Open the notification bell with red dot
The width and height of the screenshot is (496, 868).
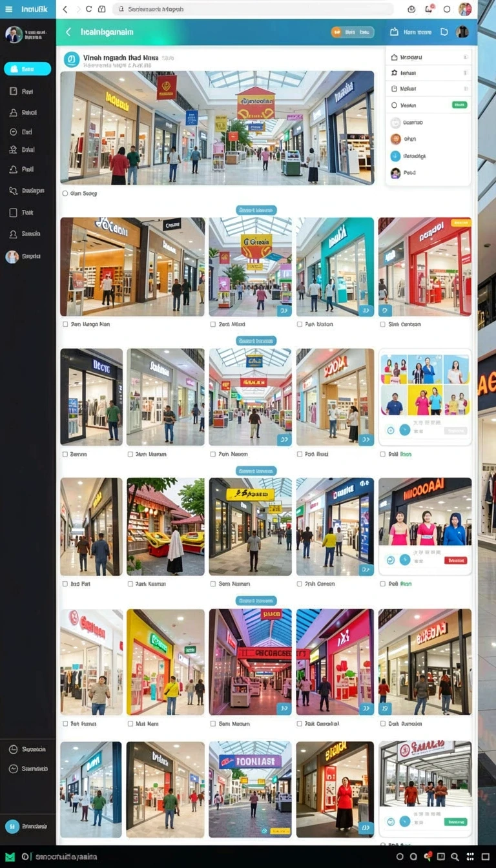click(x=429, y=9)
